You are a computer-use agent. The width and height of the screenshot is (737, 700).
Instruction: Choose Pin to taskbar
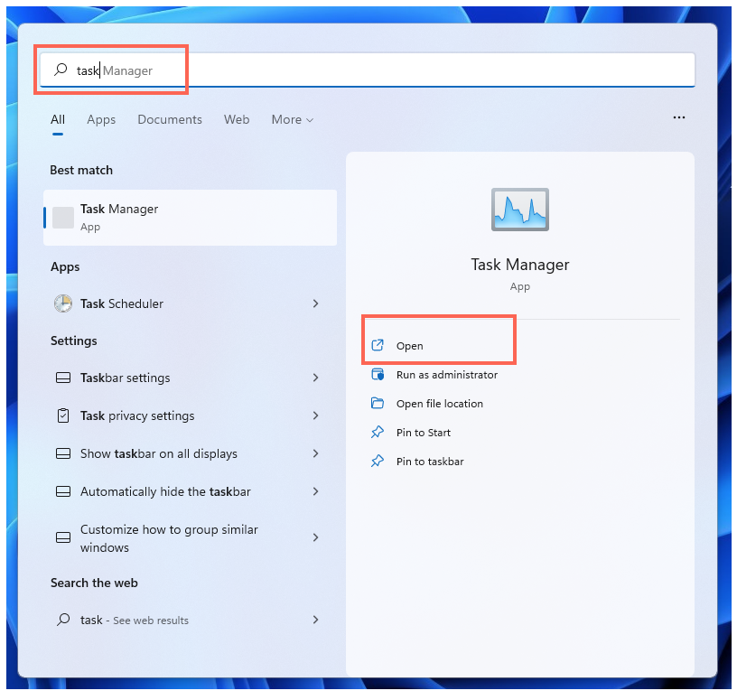click(430, 462)
